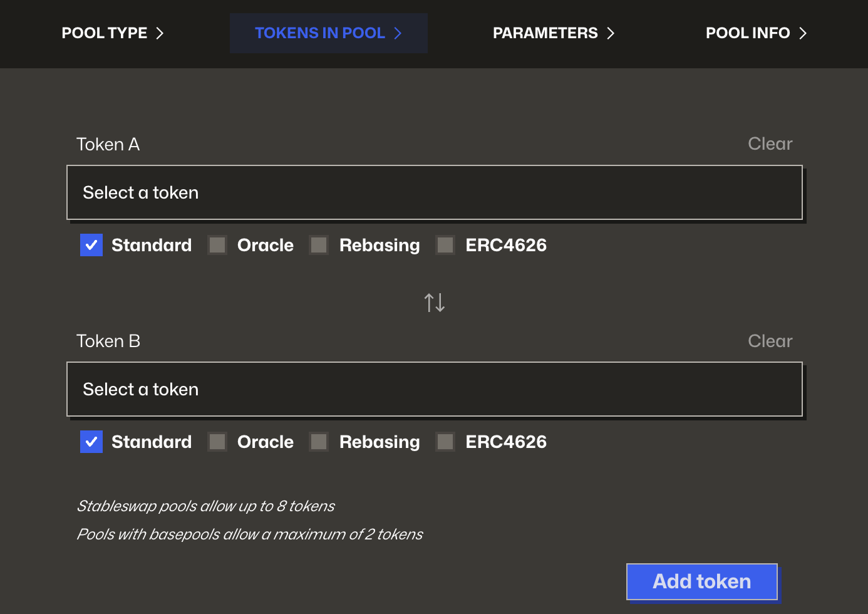The width and height of the screenshot is (868, 614).
Task: Uncheck Standard for Token A
Action: (91, 245)
